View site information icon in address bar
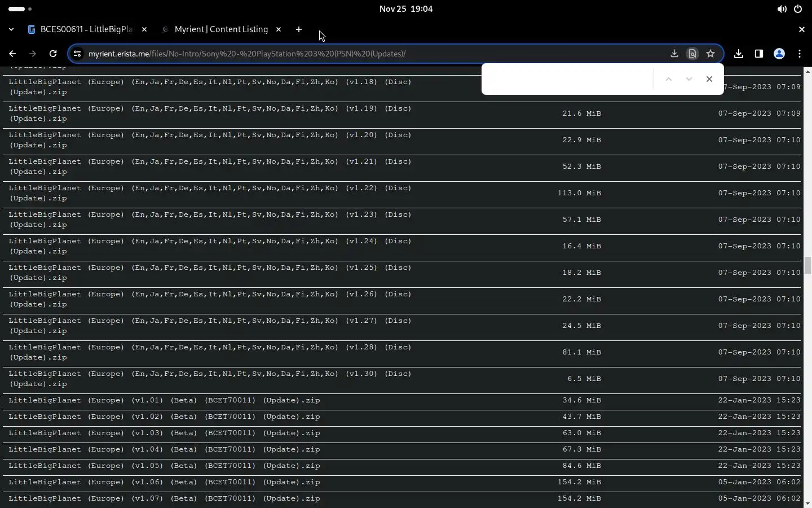The width and height of the screenshot is (812, 508). 78,54
